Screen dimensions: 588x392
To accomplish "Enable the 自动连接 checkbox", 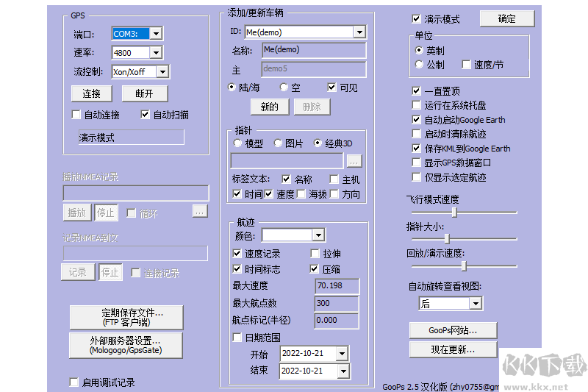I will (x=76, y=115).
